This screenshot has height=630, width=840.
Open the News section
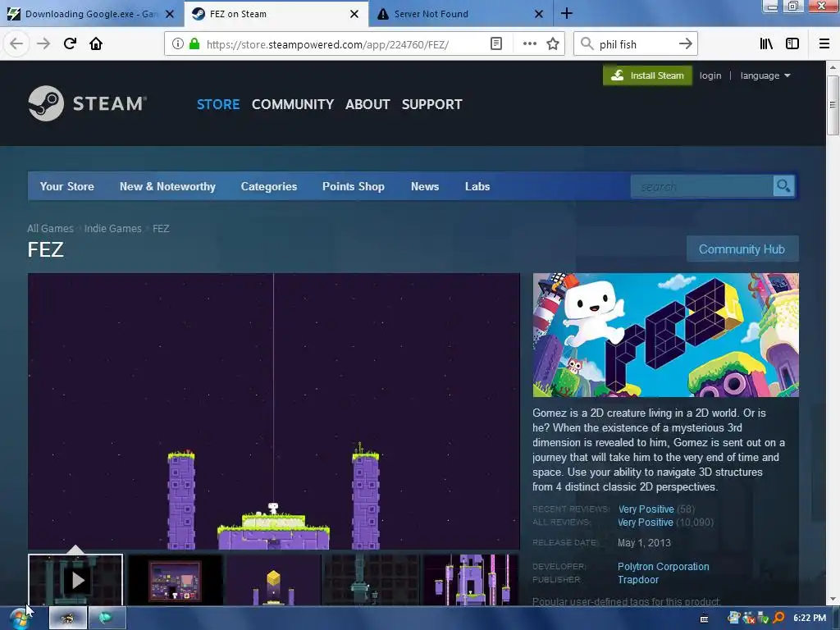pos(425,186)
